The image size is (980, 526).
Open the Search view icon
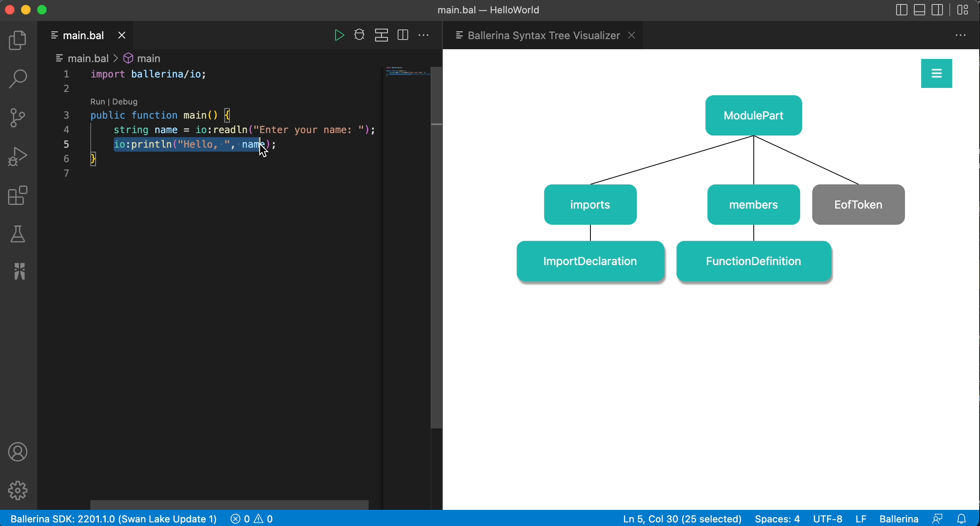18,79
